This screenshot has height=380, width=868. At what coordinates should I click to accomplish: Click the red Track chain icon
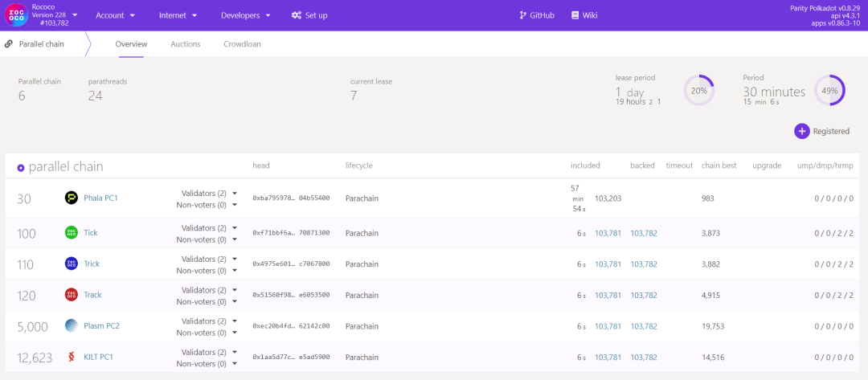pyautogui.click(x=71, y=295)
